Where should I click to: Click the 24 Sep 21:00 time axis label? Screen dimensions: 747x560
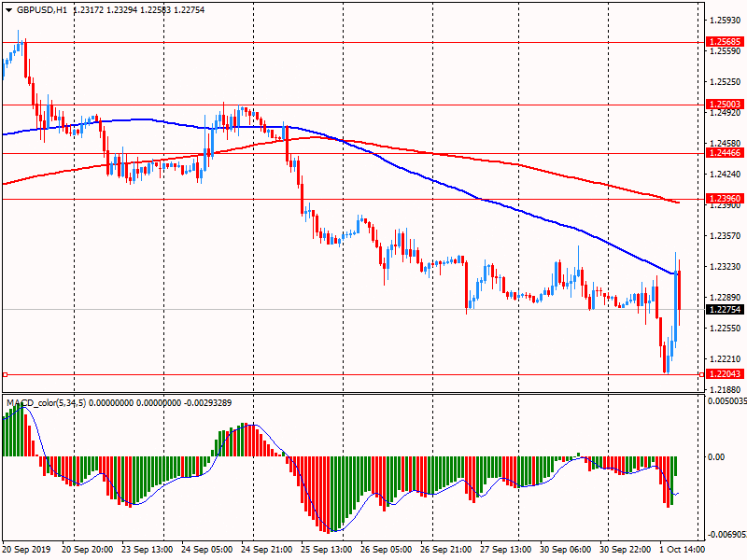(267, 550)
